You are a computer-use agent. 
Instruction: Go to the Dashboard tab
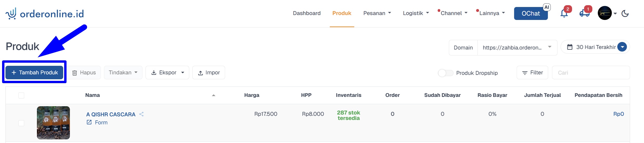click(307, 13)
